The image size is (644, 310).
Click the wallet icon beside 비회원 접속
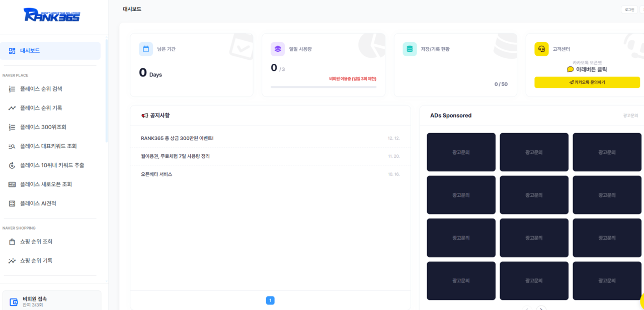coord(15,301)
